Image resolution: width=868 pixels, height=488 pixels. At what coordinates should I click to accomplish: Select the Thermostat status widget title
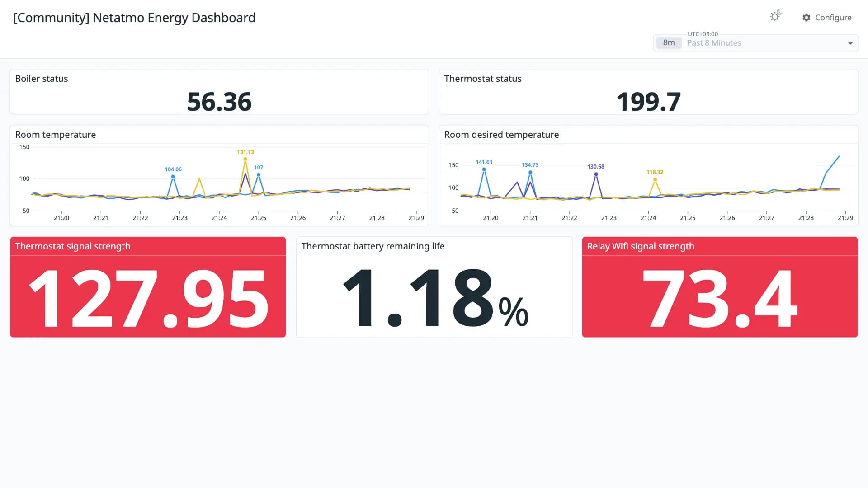(483, 79)
